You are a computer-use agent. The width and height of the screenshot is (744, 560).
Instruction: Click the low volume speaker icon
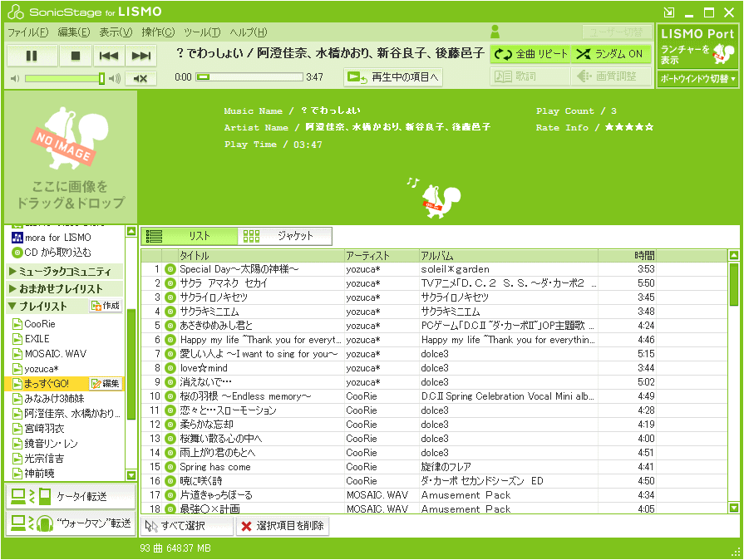15,78
